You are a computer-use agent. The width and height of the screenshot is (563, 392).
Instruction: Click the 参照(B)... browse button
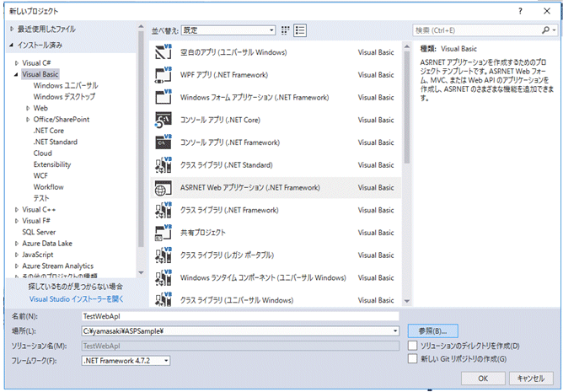[433, 331]
